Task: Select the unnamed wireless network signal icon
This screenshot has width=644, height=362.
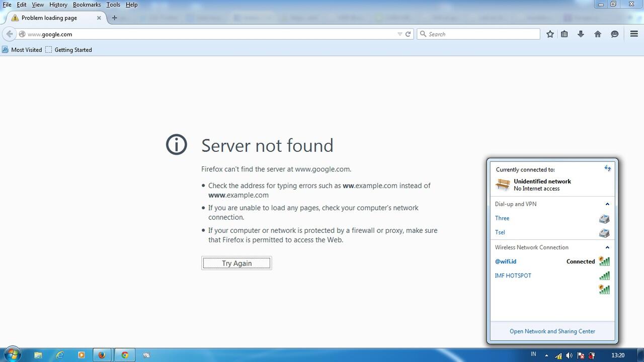Action: click(x=604, y=289)
